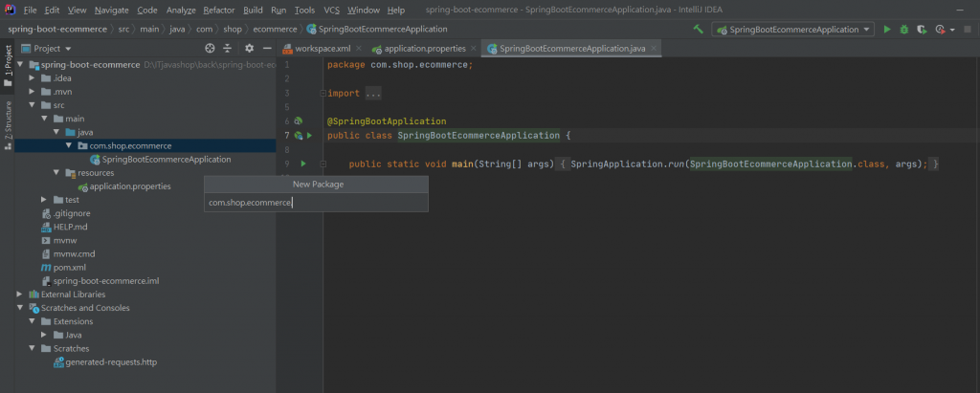The height and width of the screenshot is (393, 980).
Task: Open the VCS menu
Action: (332, 10)
